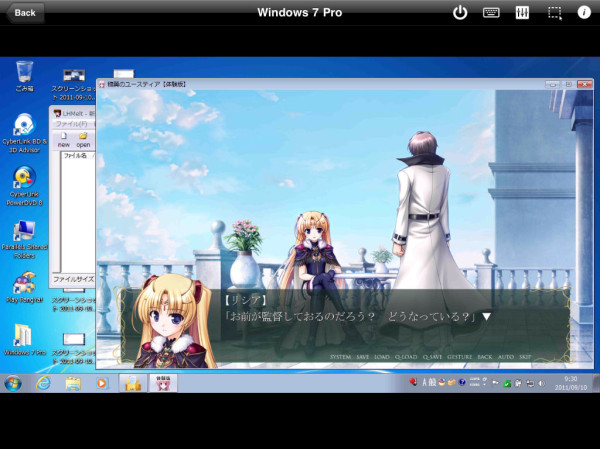Open the Windows 7 Pro folder shortcut
This screenshot has height=449, width=600.
24,340
